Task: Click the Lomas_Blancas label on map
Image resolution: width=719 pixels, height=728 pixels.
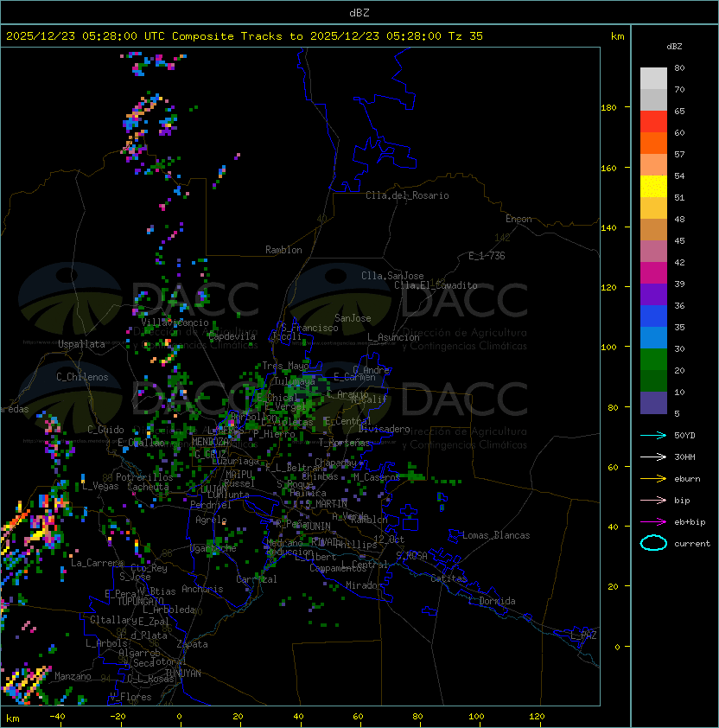Action: 496,535
